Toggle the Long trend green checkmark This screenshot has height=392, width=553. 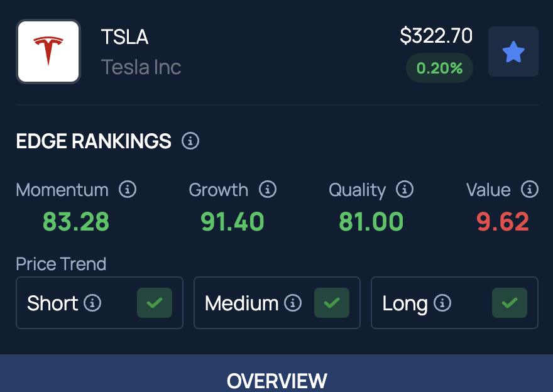(510, 303)
